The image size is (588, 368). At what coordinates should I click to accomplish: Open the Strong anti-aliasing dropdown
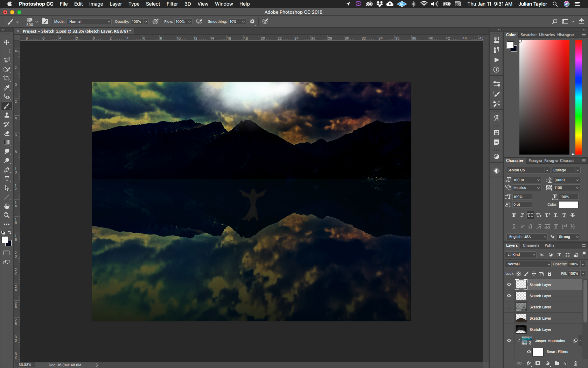tap(568, 237)
